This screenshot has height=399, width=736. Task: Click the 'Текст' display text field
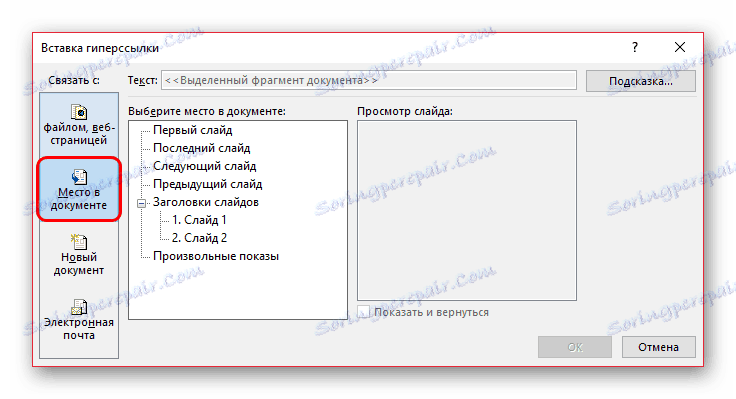[x=369, y=80]
